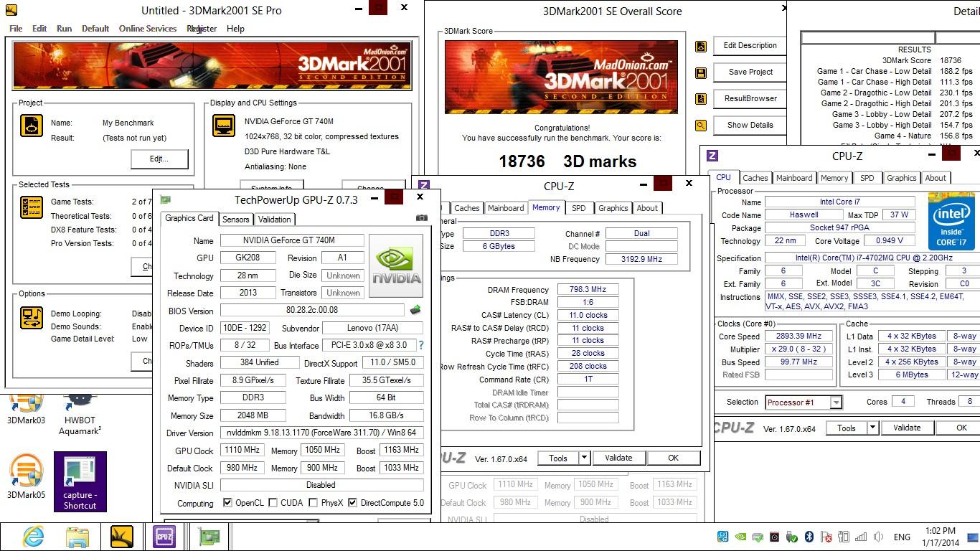Open File Explorer from the taskbar
Viewport: 980px width, 551px height.
pos(77,536)
